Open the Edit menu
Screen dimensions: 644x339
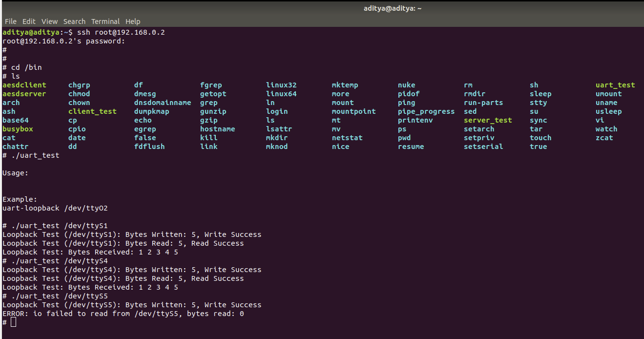29,21
